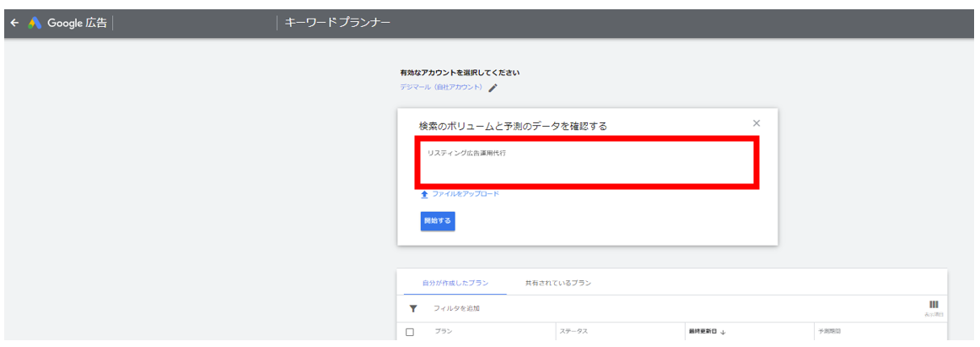Click the back arrow in header

14,23
